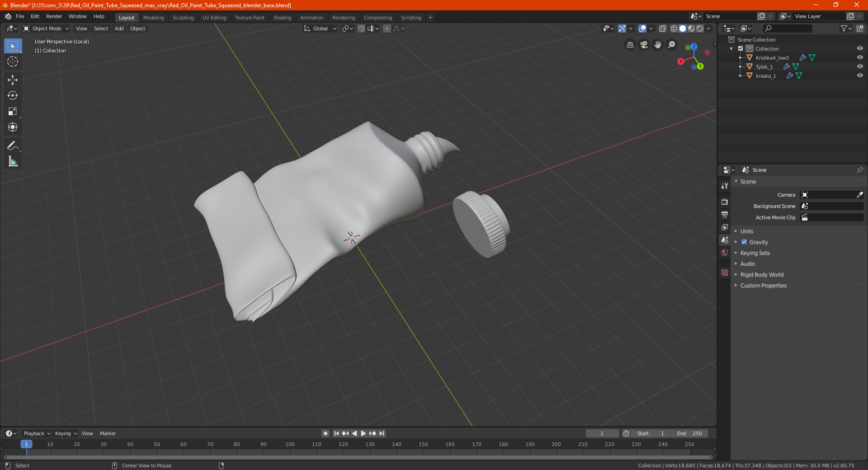Switch to the Shading workspace tab
868x470 pixels.
click(282, 18)
